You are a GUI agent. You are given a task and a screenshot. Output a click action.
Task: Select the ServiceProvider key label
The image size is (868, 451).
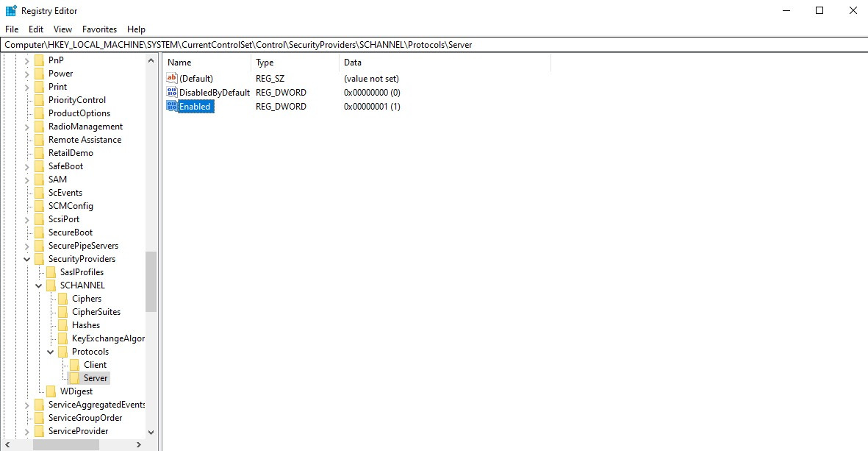pyautogui.click(x=78, y=431)
